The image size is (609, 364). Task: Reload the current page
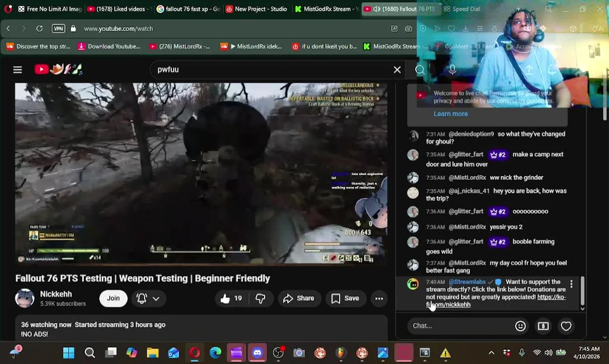(39, 29)
